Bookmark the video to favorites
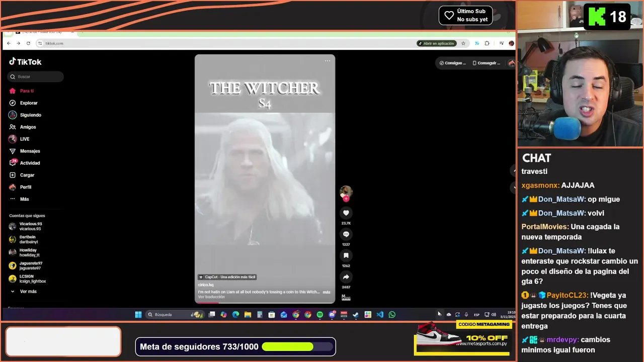Viewport: 644px width, 362px height. [x=346, y=255]
